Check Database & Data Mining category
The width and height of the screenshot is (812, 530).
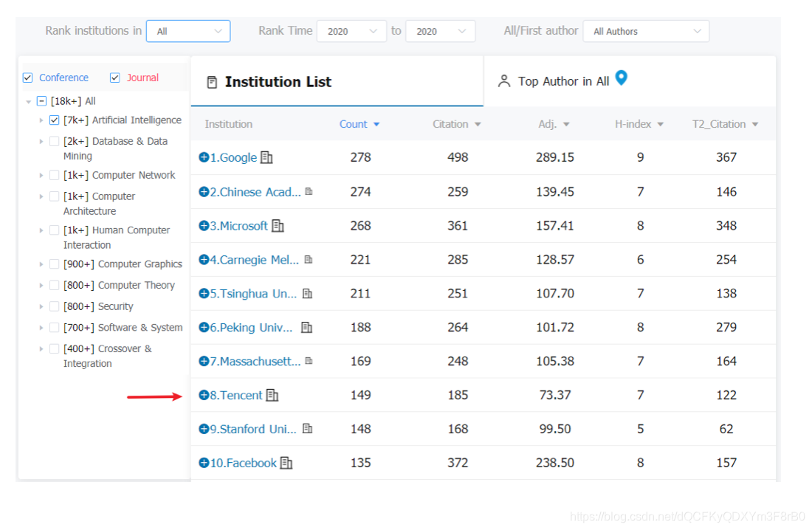(x=54, y=141)
